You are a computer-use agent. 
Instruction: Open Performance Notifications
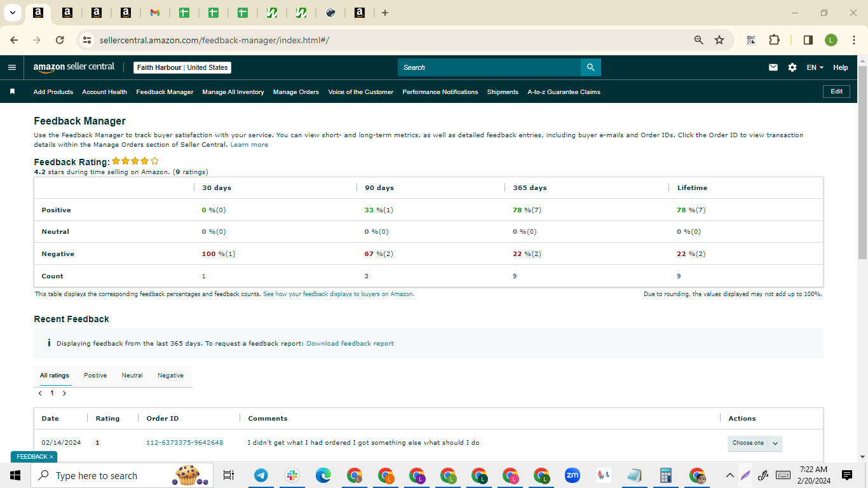click(x=440, y=92)
